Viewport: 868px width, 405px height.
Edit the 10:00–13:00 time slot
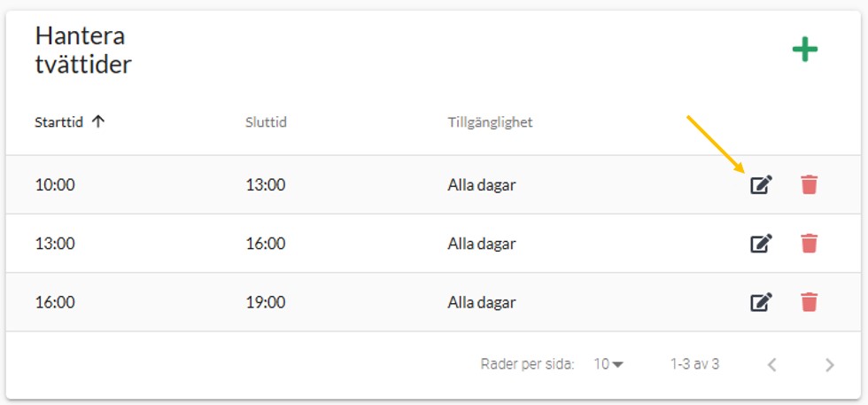point(762,184)
